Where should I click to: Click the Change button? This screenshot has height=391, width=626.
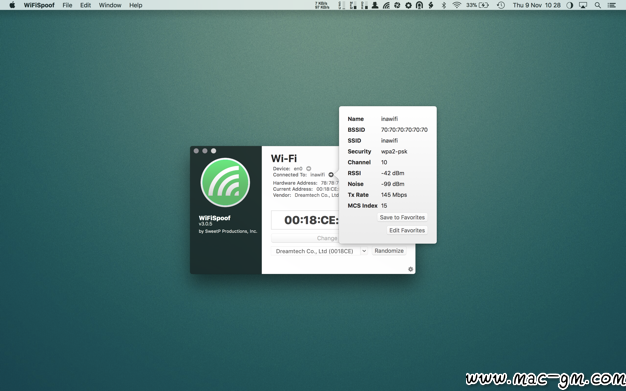pyautogui.click(x=305, y=238)
